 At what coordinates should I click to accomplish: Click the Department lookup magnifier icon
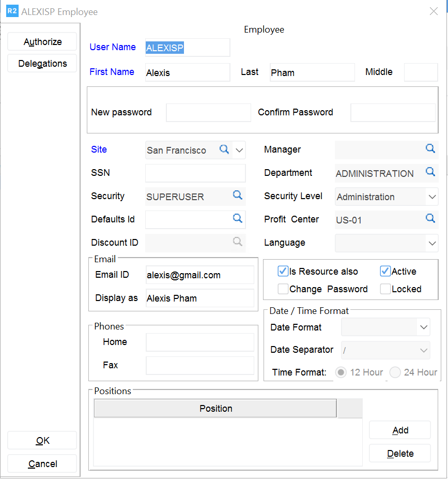point(430,172)
